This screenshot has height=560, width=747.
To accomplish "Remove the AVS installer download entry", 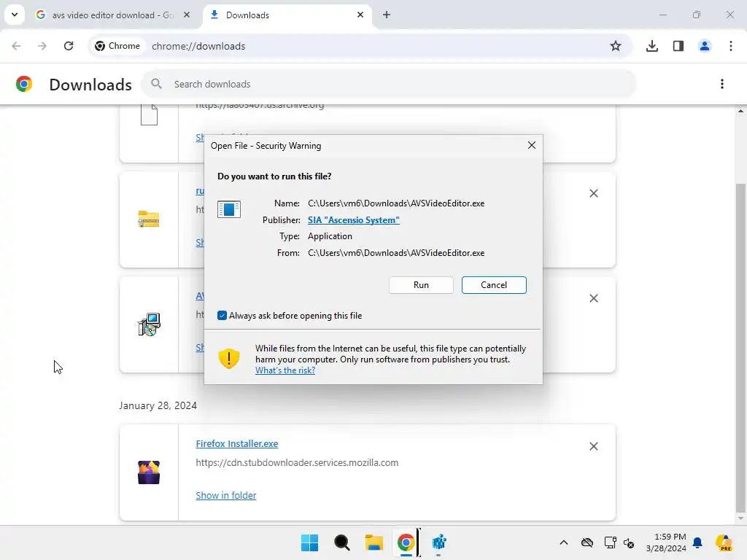I will pyautogui.click(x=593, y=298).
